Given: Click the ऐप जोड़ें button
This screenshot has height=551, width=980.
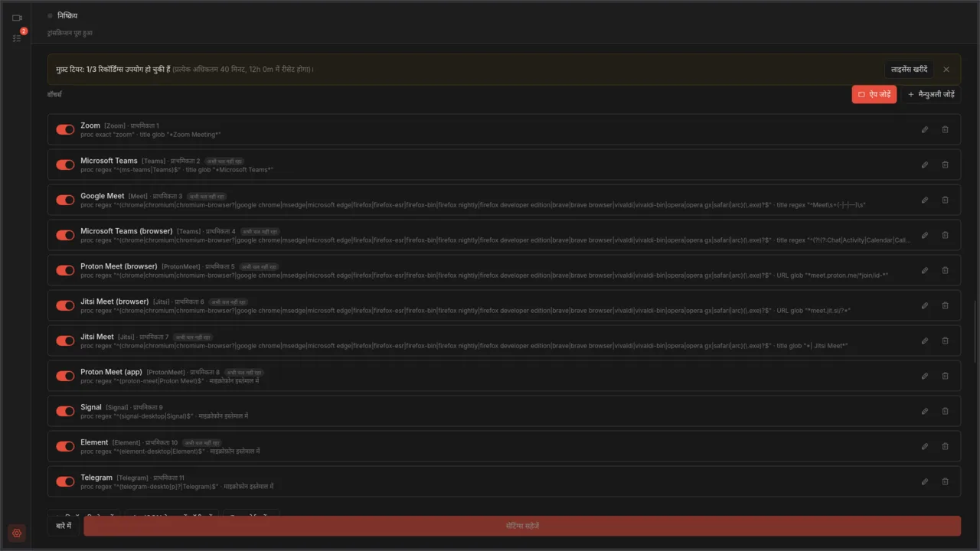Looking at the screenshot, I should tap(874, 94).
